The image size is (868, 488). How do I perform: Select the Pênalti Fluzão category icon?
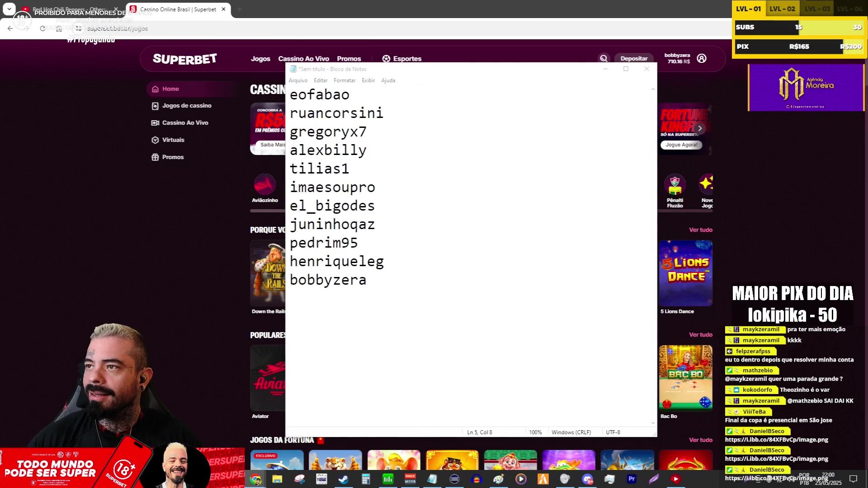pos(675,191)
